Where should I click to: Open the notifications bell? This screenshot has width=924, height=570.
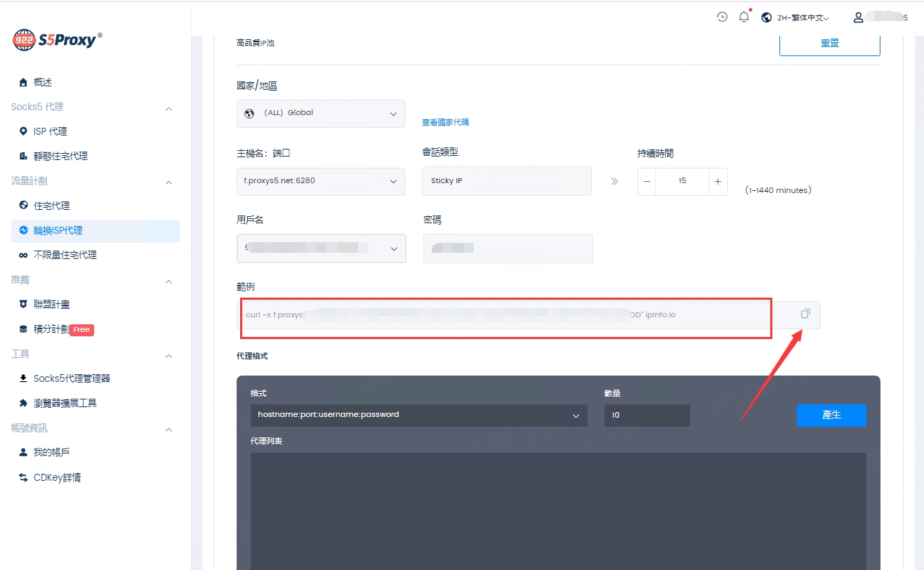[x=744, y=17]
